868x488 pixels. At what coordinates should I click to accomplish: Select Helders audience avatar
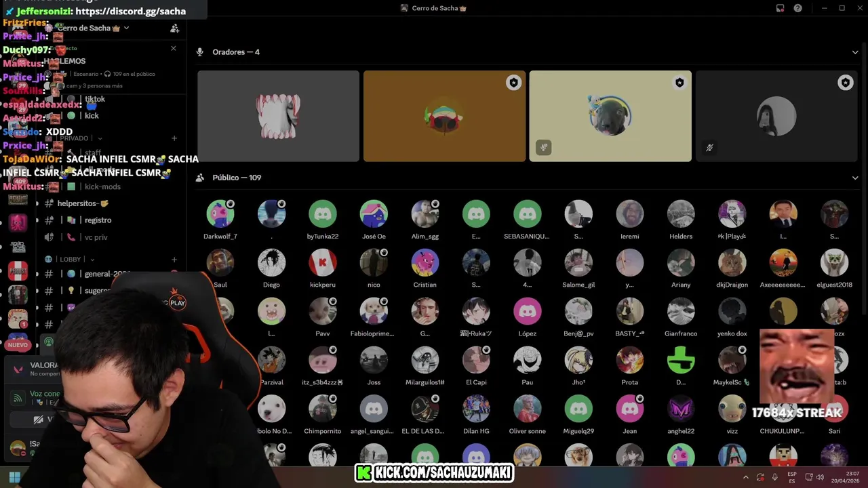681,213
